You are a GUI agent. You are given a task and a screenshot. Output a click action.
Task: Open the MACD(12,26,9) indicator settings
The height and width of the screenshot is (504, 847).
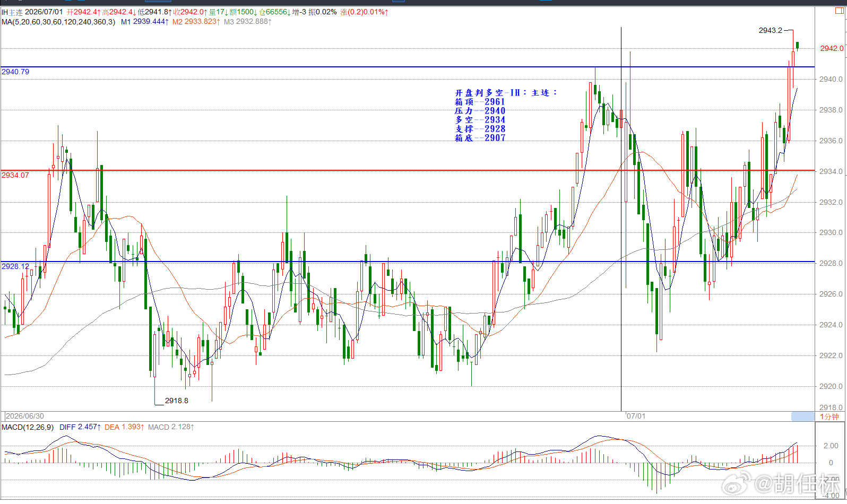tap(28, 427)
